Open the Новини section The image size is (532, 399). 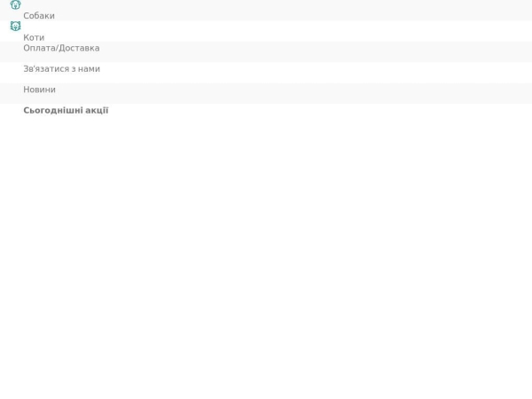pyautogui.click(x=39, y=90)
